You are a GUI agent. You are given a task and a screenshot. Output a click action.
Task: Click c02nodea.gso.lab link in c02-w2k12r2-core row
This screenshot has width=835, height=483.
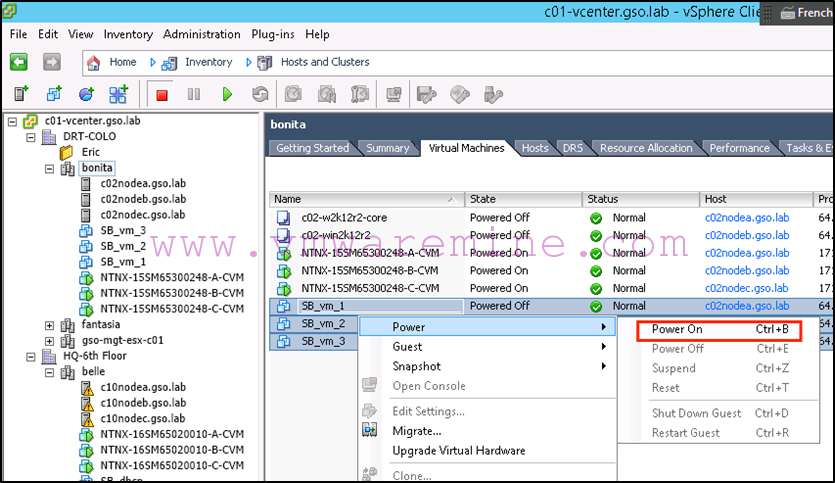point(747,217)
